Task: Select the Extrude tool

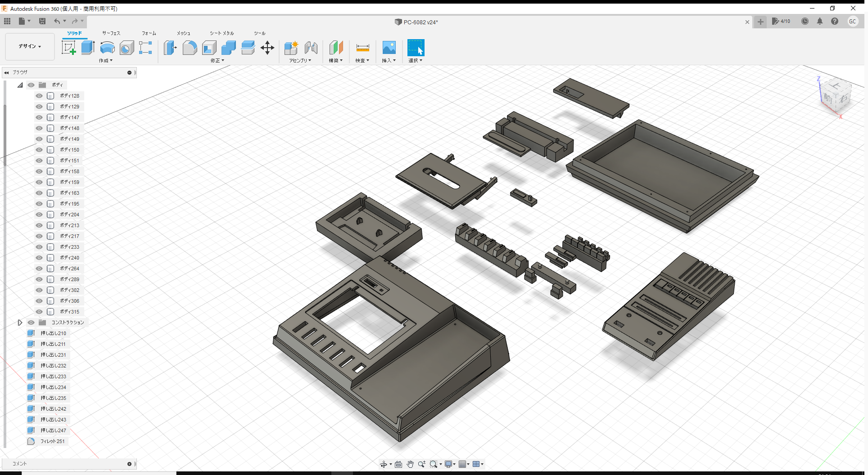Action: tap(87, 48)
